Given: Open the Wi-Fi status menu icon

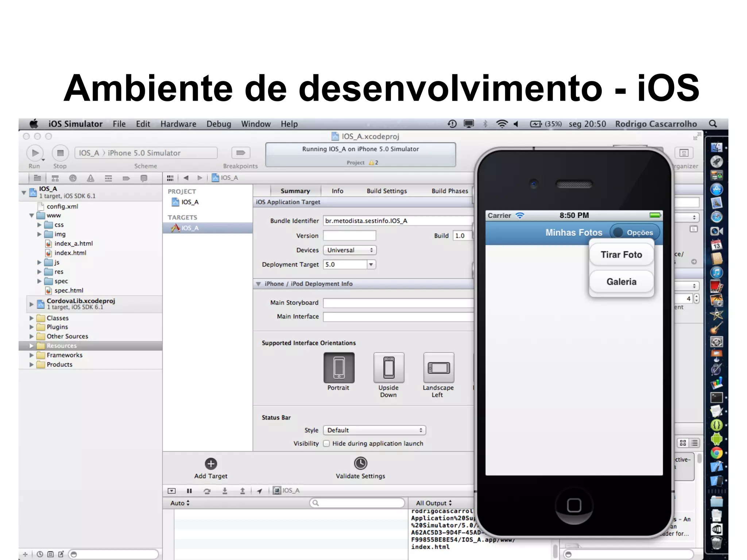Looking at the screenshot, I should pyautogui.click(x=502, y=124).
